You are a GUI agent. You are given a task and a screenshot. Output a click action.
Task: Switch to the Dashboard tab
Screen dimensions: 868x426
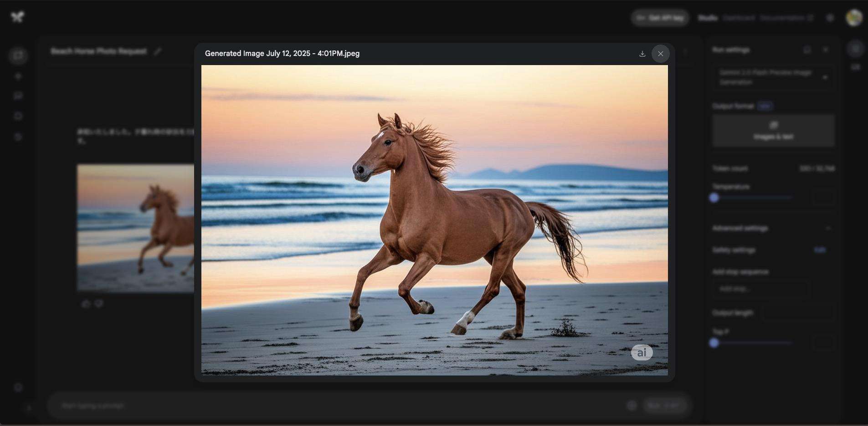point(739,18)
